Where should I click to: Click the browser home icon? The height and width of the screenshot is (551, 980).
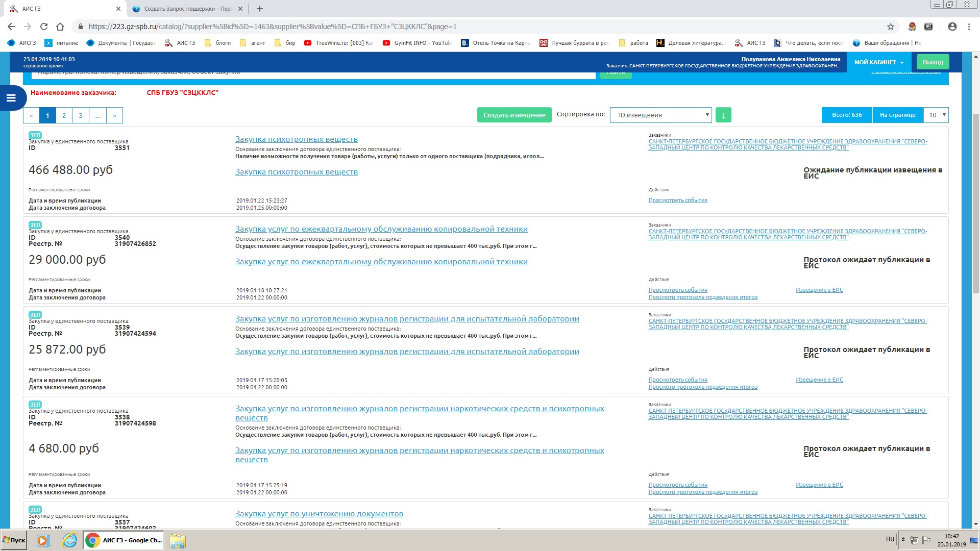(60, 27)
